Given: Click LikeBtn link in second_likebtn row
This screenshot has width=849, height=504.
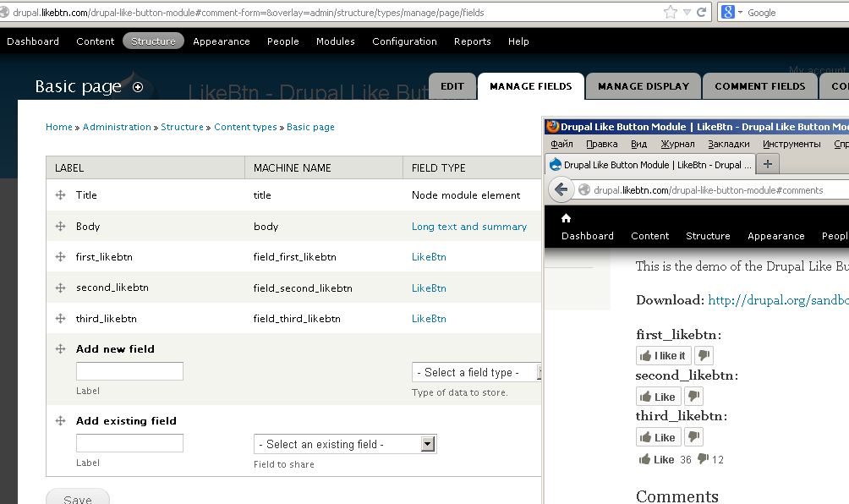Looking at the screenshot, I should (x=429, y=288).
